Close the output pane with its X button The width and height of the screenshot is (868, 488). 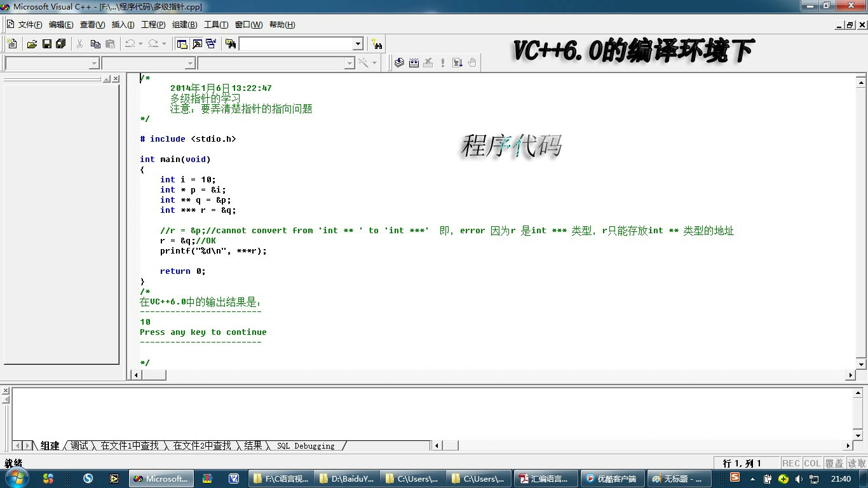coord(6,390)
